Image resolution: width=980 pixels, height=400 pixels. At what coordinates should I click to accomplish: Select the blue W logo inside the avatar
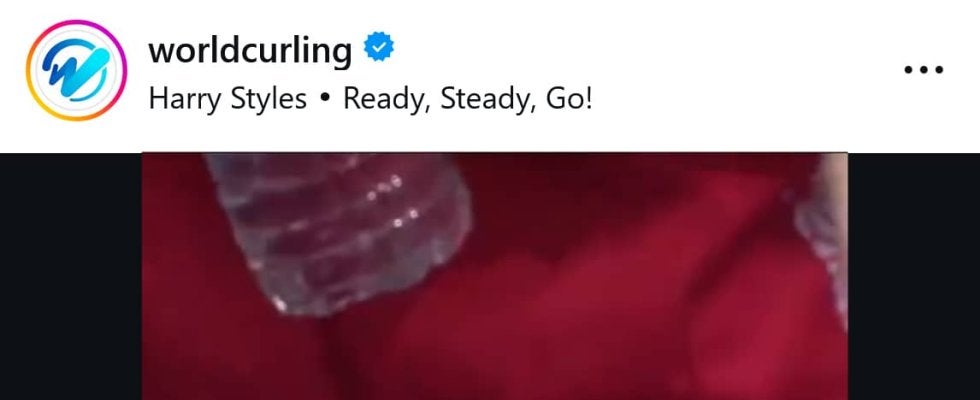(76, 70)
